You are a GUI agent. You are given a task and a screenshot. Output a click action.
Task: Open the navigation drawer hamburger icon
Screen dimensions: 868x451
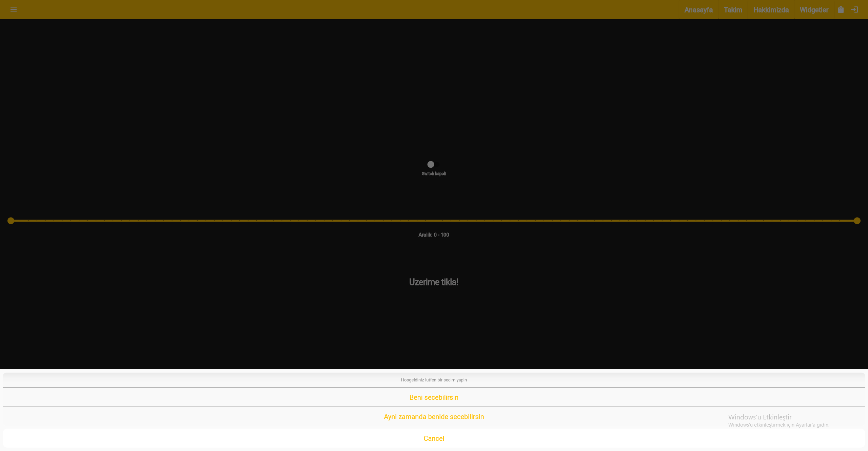pyautogui.click(x=14, y=10)
